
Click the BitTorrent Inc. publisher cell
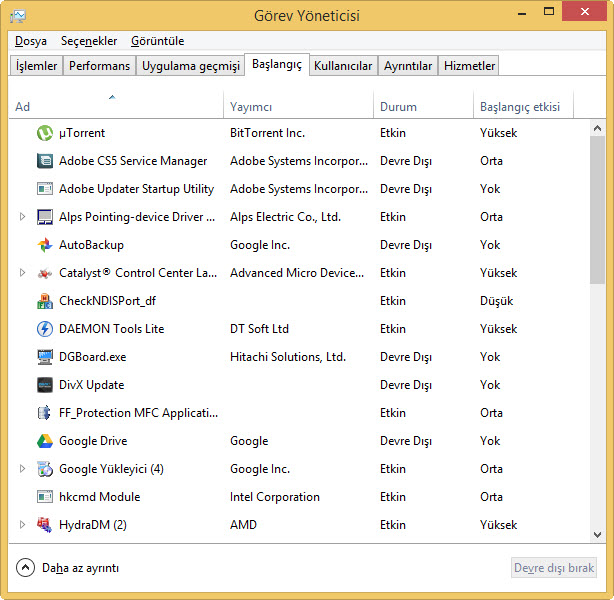point(267,133)
